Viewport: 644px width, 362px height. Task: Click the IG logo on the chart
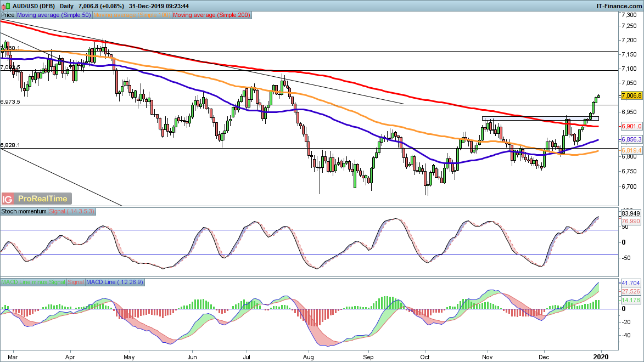7,199
